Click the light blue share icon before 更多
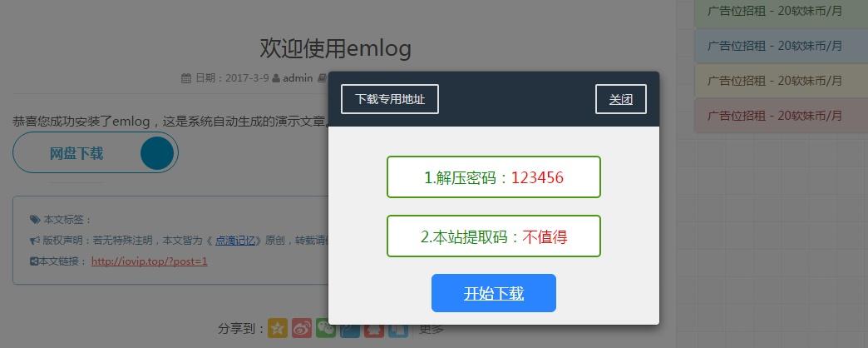 [x=398, y=331]
